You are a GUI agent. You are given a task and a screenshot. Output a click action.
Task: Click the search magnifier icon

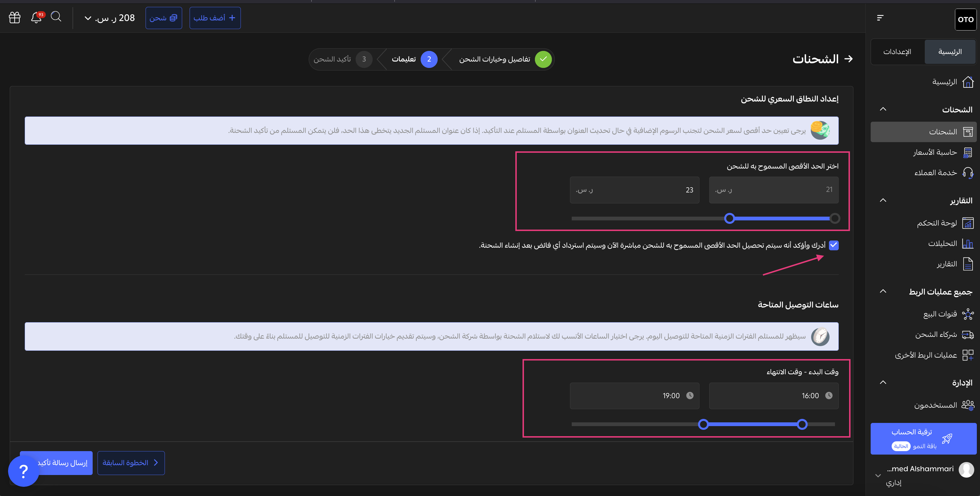coord(56,16)
